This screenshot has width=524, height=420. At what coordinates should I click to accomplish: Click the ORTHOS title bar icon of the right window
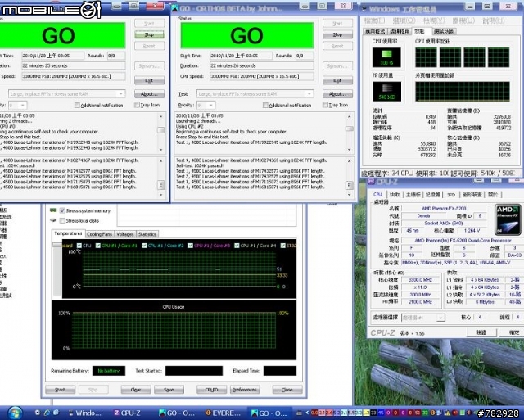174,9
